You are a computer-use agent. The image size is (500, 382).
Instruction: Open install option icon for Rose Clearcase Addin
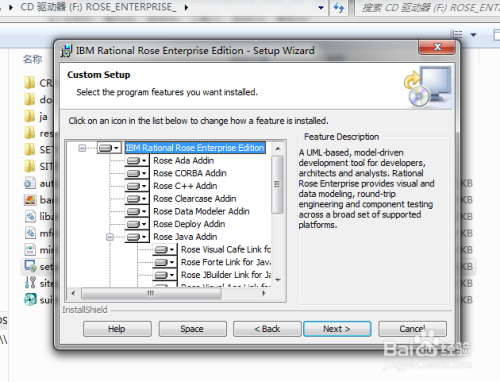tap(137, 199)
